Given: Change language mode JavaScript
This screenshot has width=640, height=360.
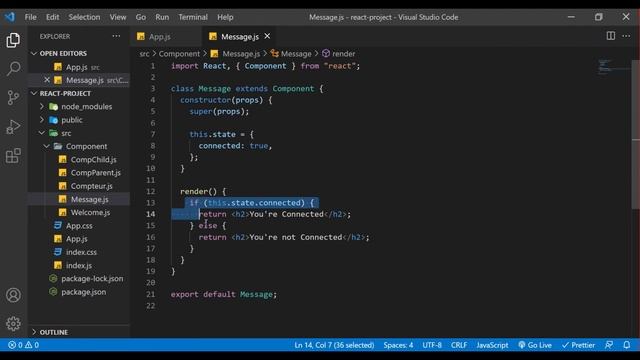Looking at the screenshot, I should (492, 345).
